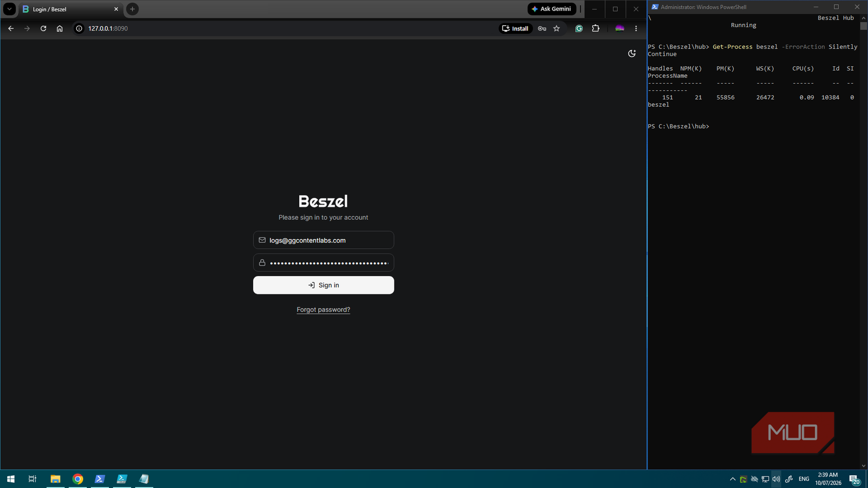
Task: Open the notepad-like taskbar icon
Action: [x=144, y=479]
